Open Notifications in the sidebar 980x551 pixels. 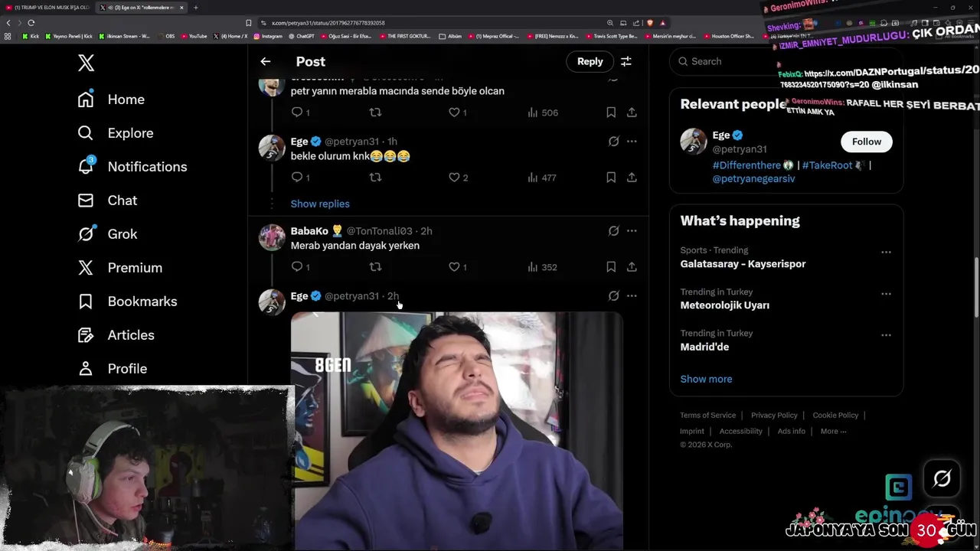(x=132, y=167)
